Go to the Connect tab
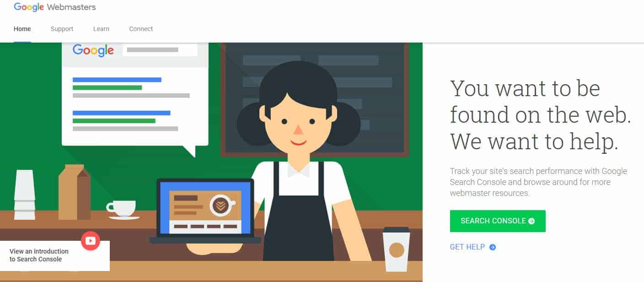644x282 pixels. (141, 29)
